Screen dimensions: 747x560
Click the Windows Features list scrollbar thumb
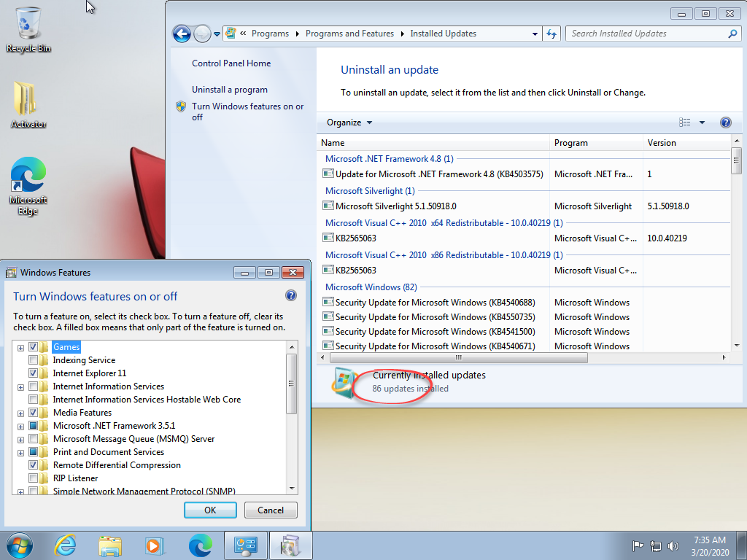[x=292, y=384]
